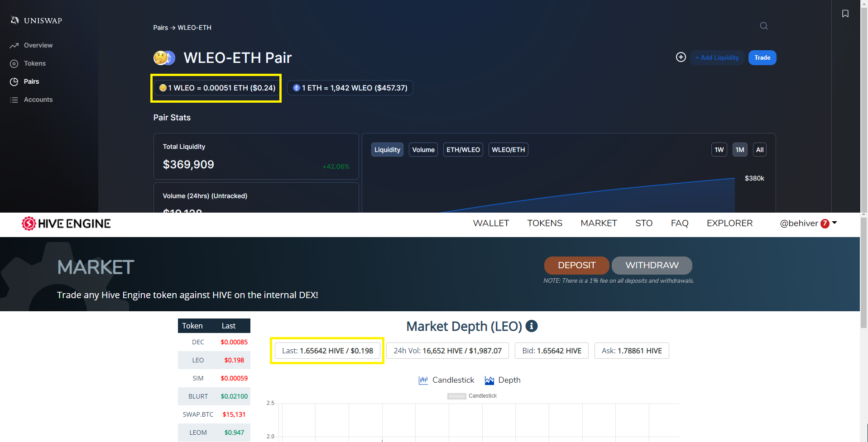The width and height of the screenshot is (868, 442).
Task: Click the Token column header
Action: tap(192, 326)
